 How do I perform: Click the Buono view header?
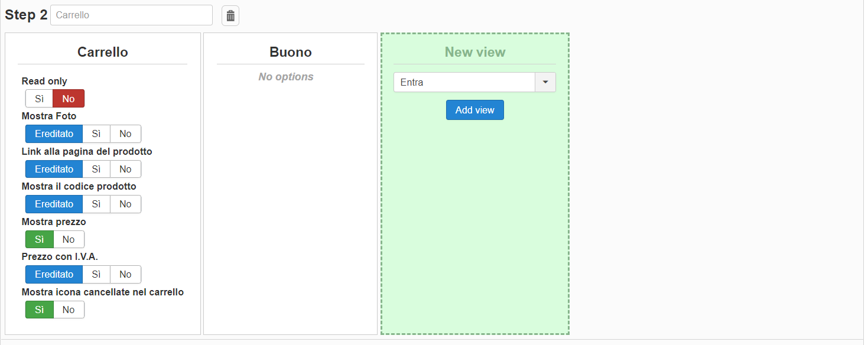click(x=290, y=52)
